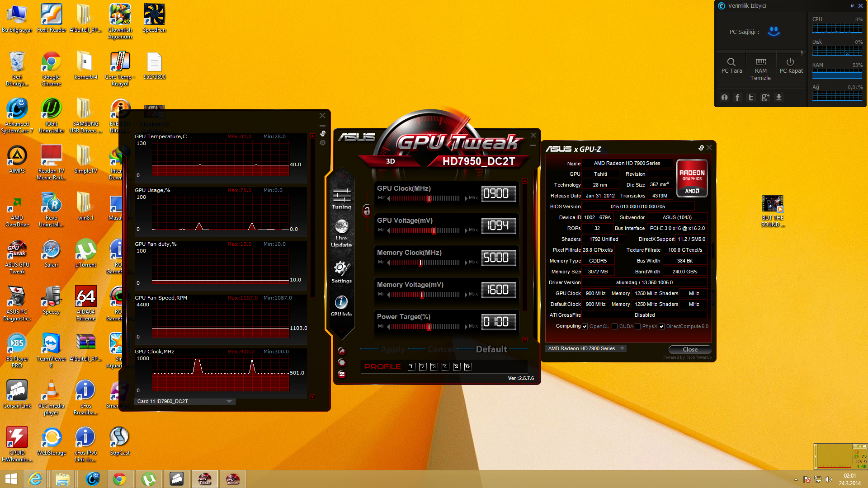The image size is (868, 488).
Task: Open the Card 1:HD7950_DC2T dropdown in monitor
Action: tap(185, 401)
